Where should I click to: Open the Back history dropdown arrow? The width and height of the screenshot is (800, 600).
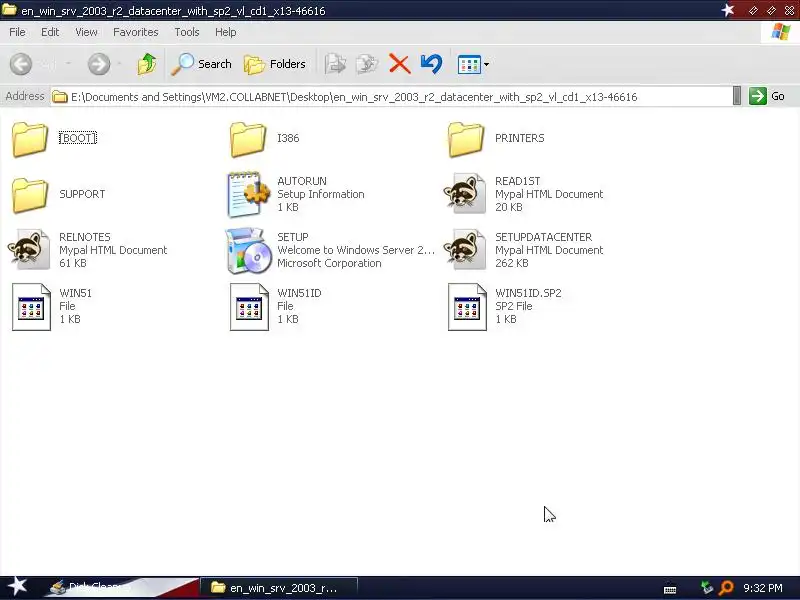[68, 64]
